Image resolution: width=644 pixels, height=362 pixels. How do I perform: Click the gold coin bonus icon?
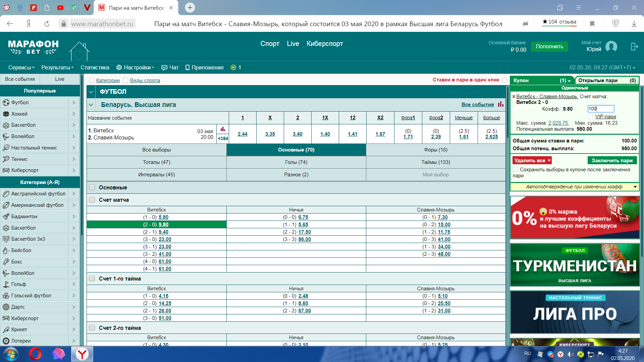pos(233,68)
